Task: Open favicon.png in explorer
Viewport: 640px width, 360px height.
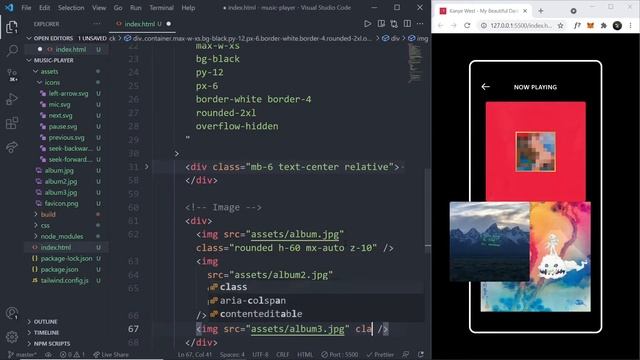Action: (61, 203)
